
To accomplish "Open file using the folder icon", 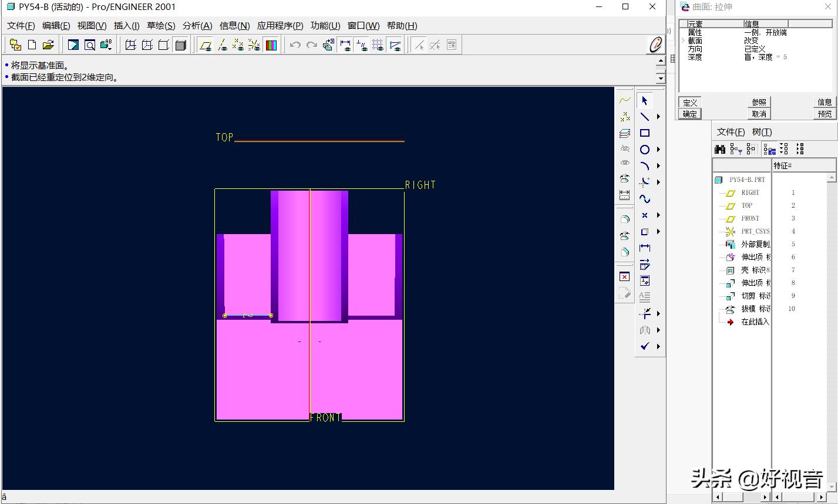I will point(48,45).
